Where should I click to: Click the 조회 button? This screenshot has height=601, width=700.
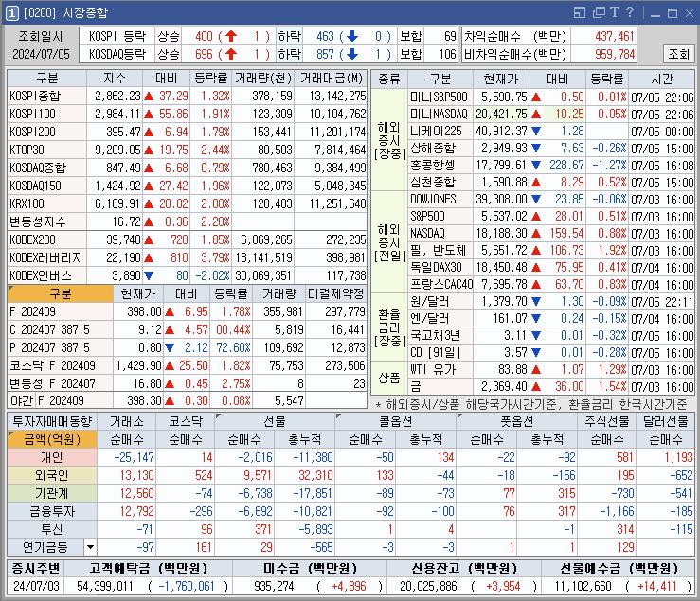(x=678, y=54)
